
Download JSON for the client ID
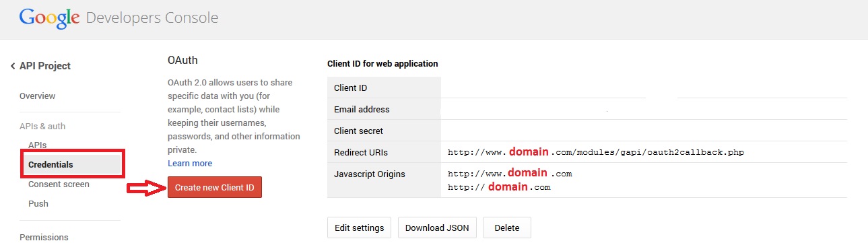(438, 228)
